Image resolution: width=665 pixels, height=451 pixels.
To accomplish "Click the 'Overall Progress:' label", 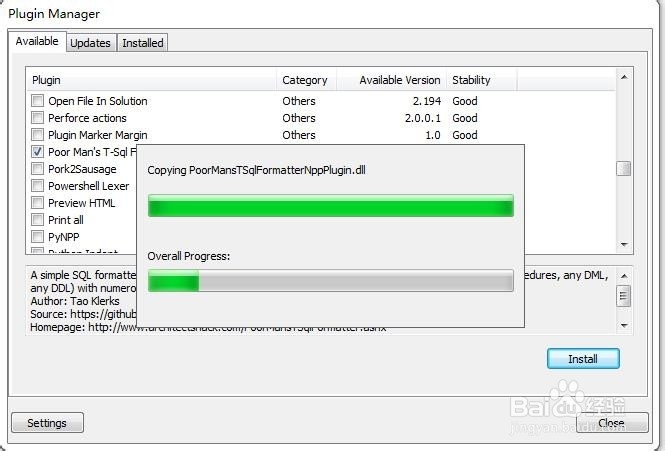I will [189, 256].
